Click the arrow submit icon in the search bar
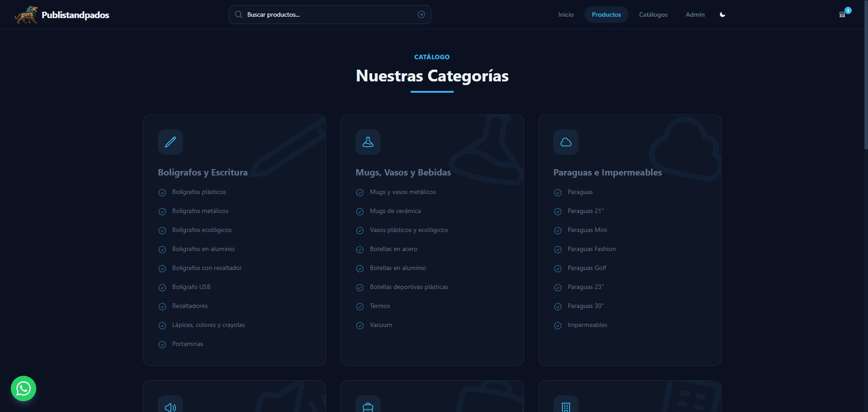This screenshot has height=412, width=868. (x=421, y=14)
